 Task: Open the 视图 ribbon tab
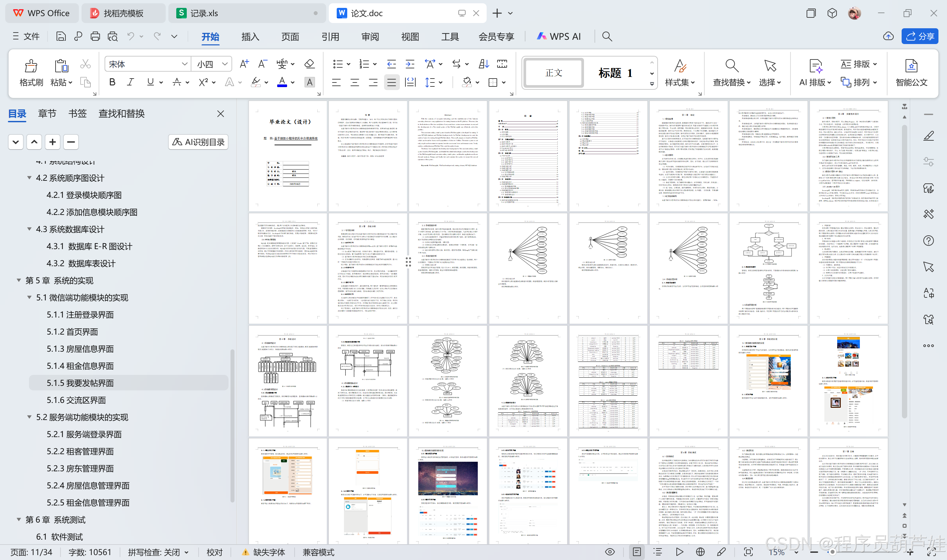pyautogui.click(x=410, y=36)
